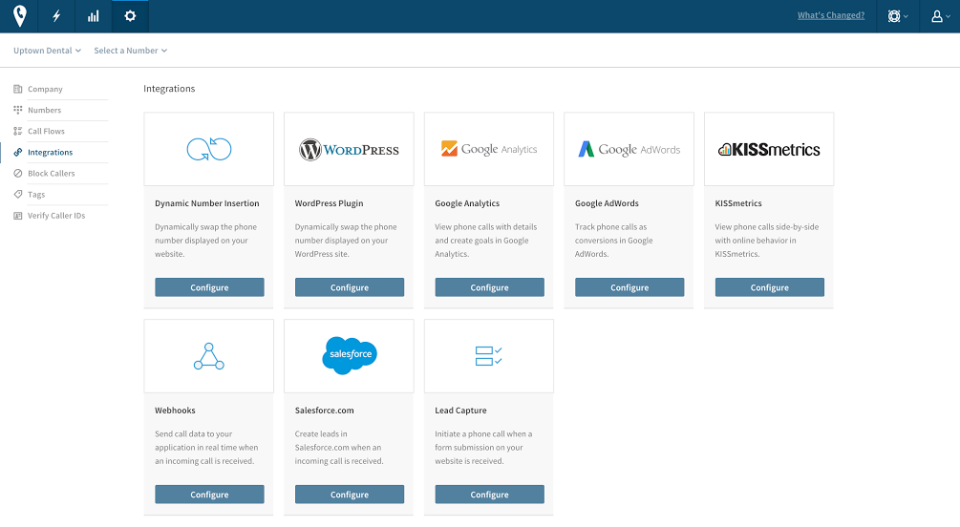
Task: Click 'Create leads in Salesforce.com' description
Action: 339,447
